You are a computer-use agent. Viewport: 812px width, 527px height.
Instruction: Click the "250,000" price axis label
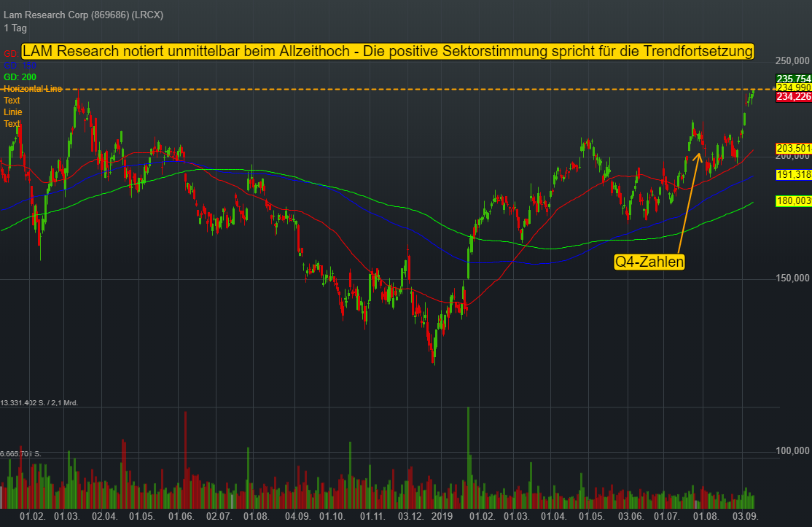tap(792, 61)
